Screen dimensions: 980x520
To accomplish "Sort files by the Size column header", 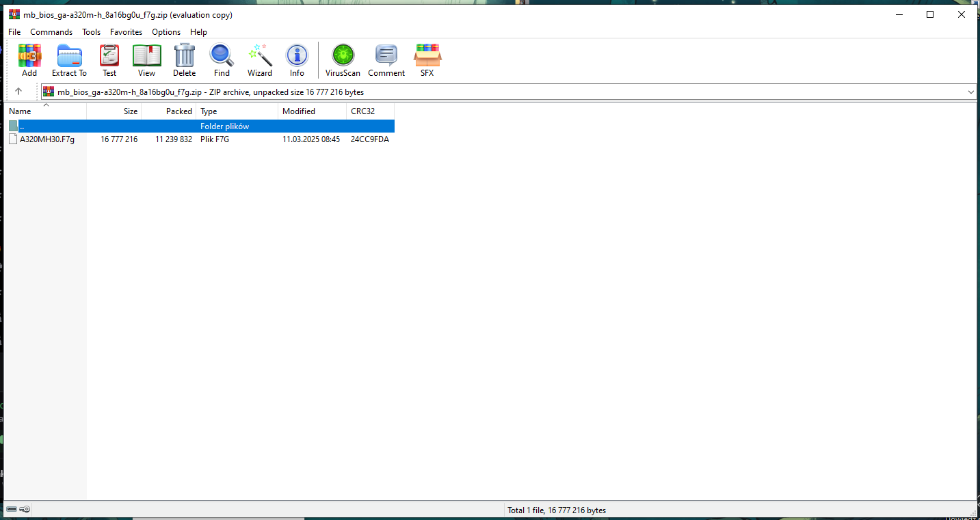I will (x=114, y=111).
